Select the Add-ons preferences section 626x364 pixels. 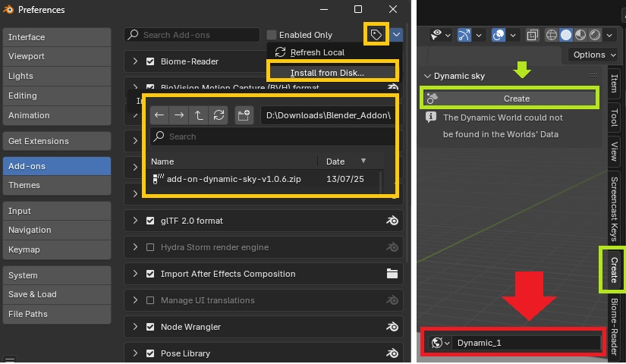point(57,166)
